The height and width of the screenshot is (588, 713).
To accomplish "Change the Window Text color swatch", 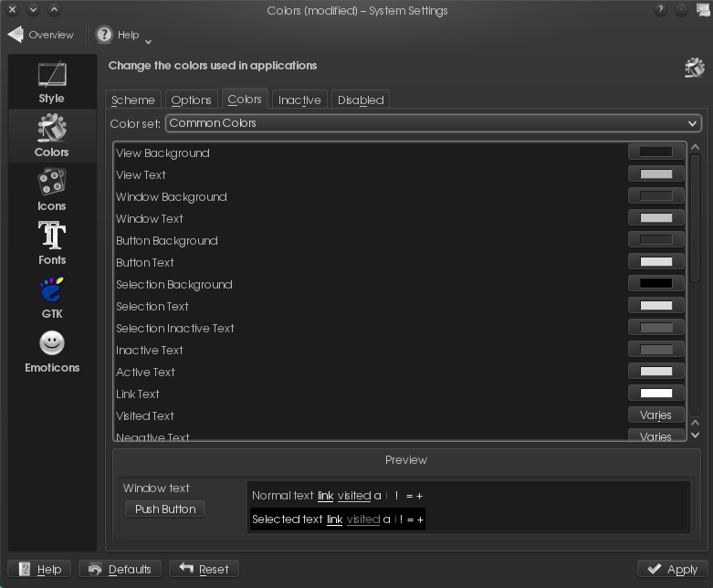I will (x=656, y=217).
